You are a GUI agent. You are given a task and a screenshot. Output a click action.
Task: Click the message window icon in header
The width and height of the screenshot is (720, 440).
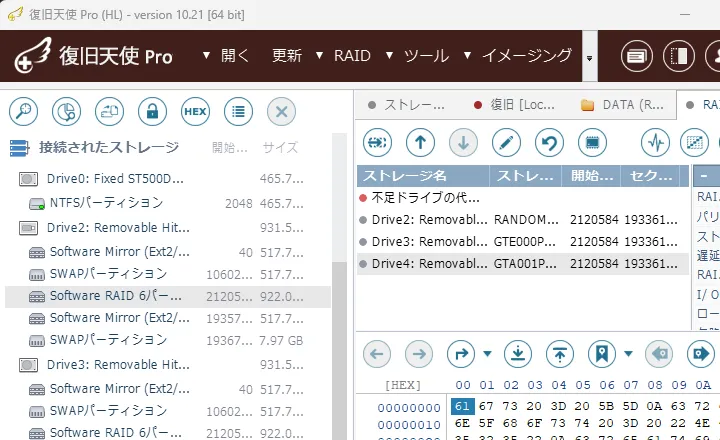coord(636,56)
